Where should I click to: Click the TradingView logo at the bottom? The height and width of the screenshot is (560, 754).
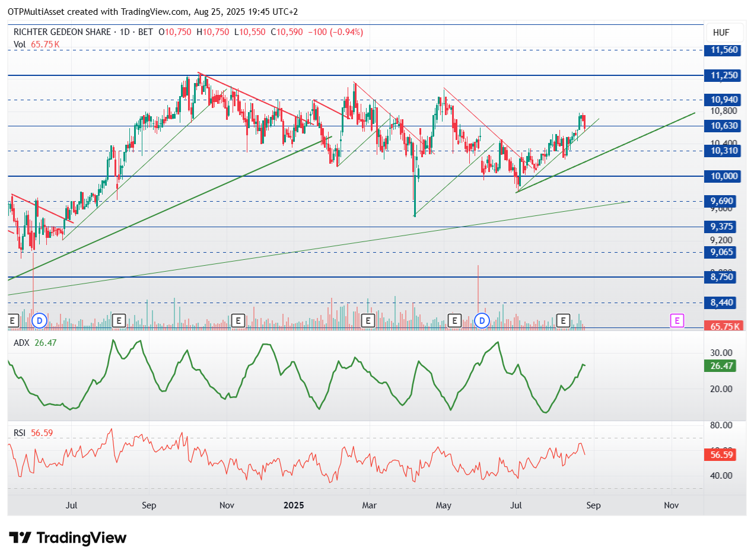click(x=68, y=538)
